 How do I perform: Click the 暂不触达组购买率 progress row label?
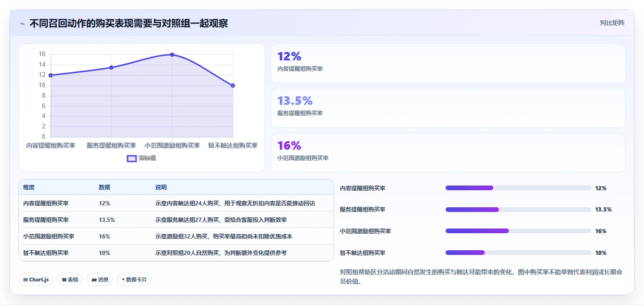coord(363,253)
